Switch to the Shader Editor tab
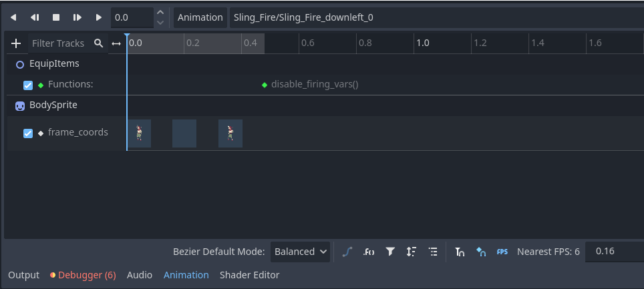Image resolution: width=644 pixels, height=289 pixels. click(x=249, y=275)
